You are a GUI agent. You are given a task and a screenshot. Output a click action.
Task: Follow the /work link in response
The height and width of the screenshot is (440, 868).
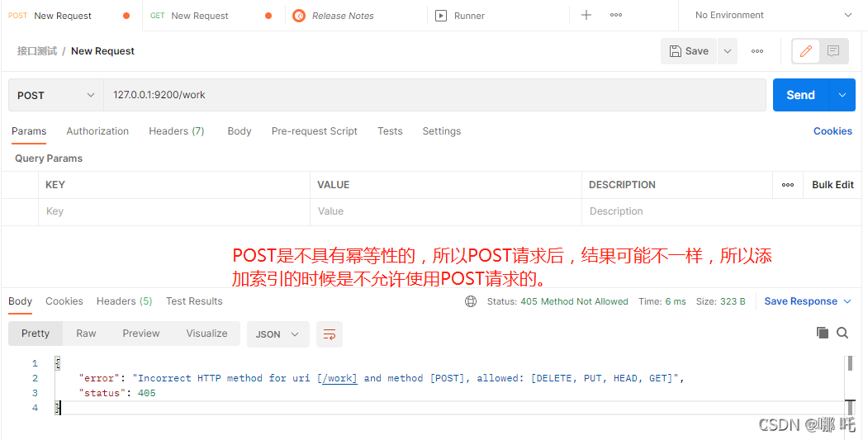click(340, 378)
